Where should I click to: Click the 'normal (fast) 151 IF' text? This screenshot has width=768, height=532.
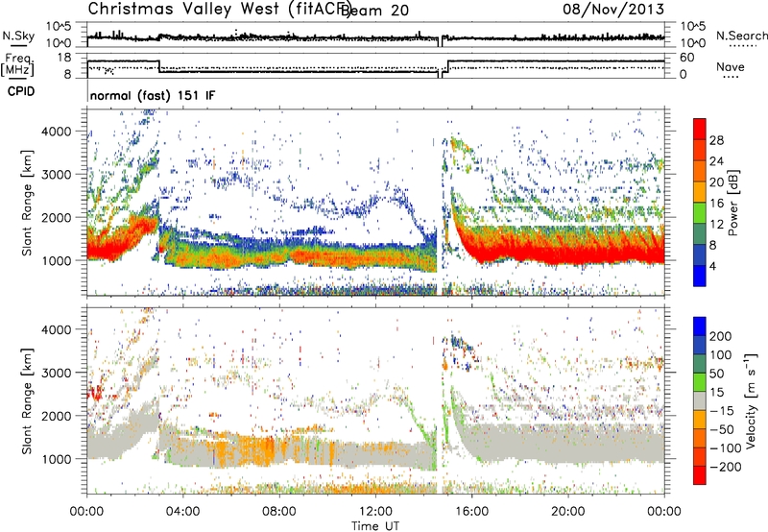point(153,95)
